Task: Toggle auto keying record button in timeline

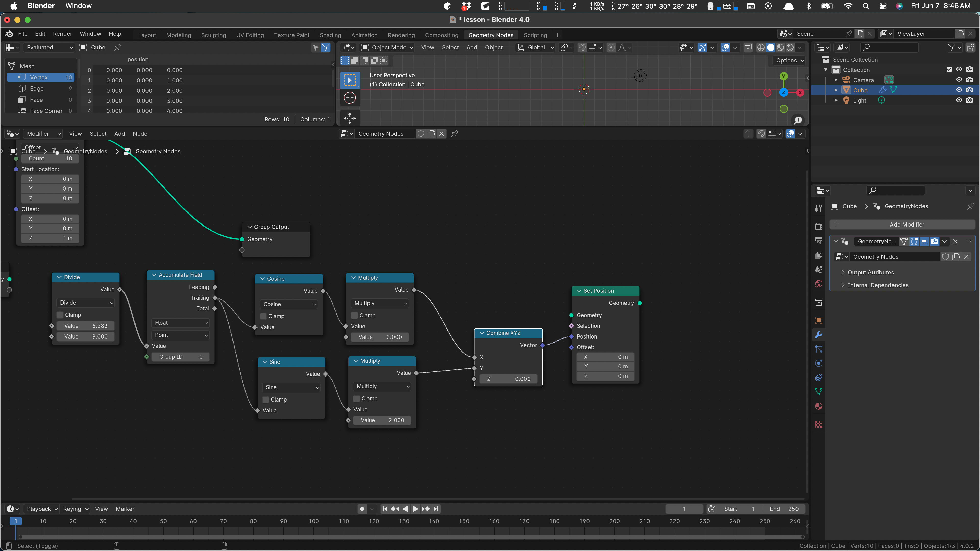Action: click(x=362, y=509)
